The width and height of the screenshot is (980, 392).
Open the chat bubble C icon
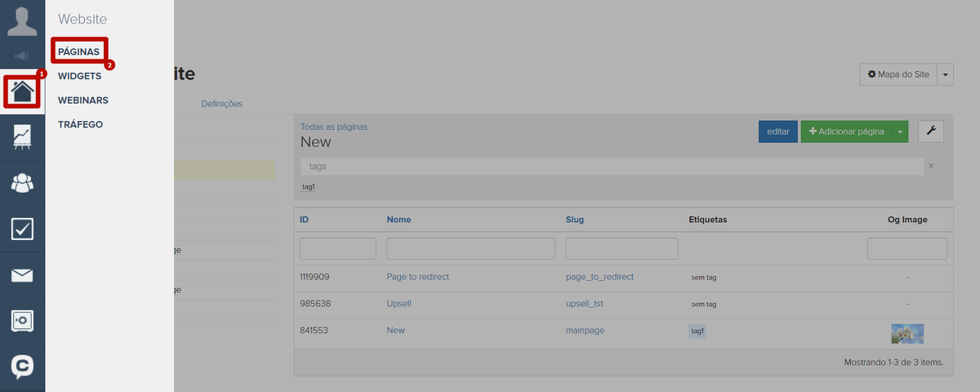point(22,367)
